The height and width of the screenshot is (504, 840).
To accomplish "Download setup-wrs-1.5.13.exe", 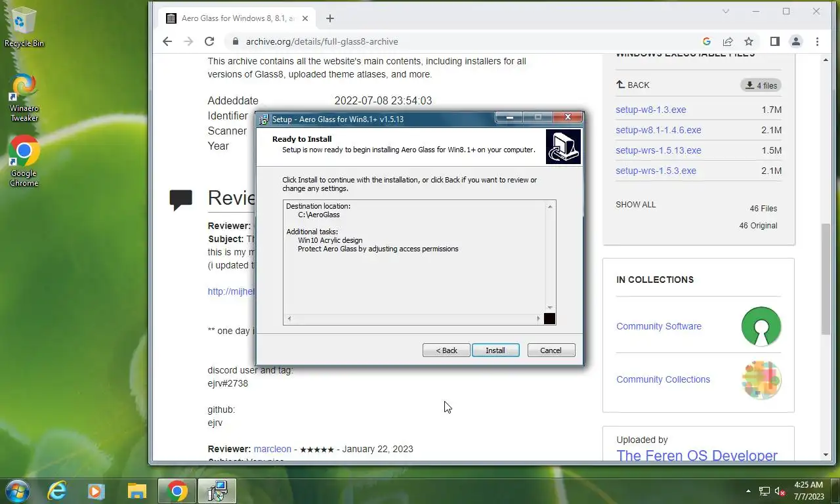I will click(658, 150).
